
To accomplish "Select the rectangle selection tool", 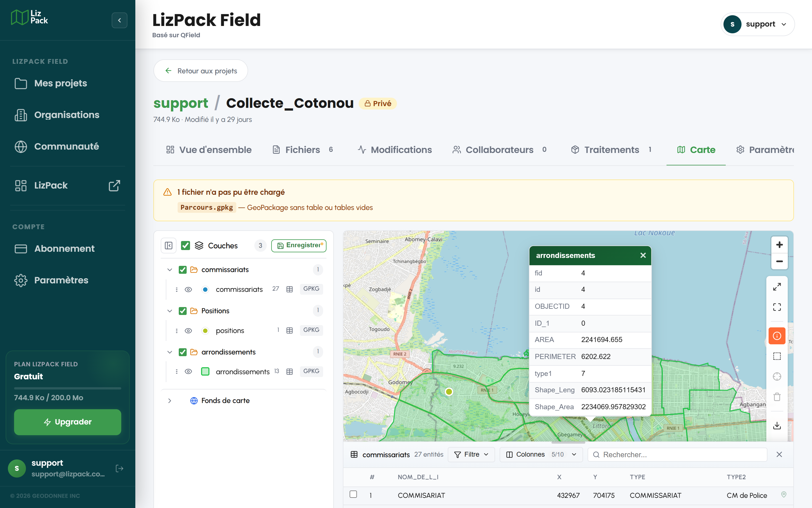I will click(x=777, y=356).
